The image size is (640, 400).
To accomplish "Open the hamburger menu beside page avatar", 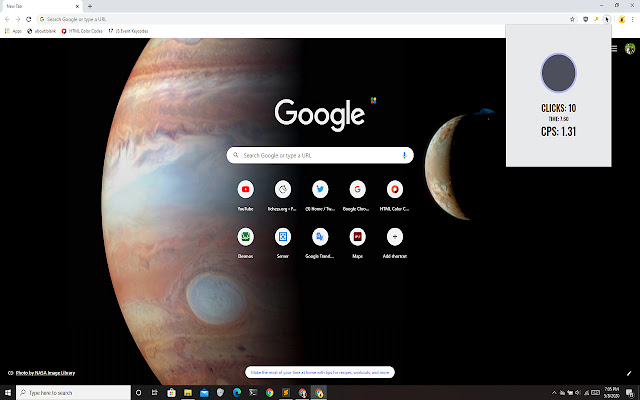I will click(614, 49).
